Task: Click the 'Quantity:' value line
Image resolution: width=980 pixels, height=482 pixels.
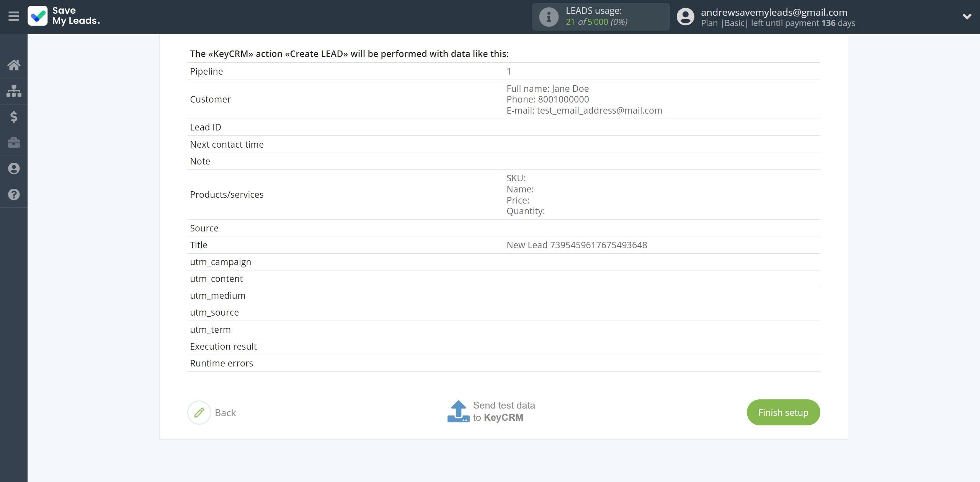Action: (x=526, y=211)
